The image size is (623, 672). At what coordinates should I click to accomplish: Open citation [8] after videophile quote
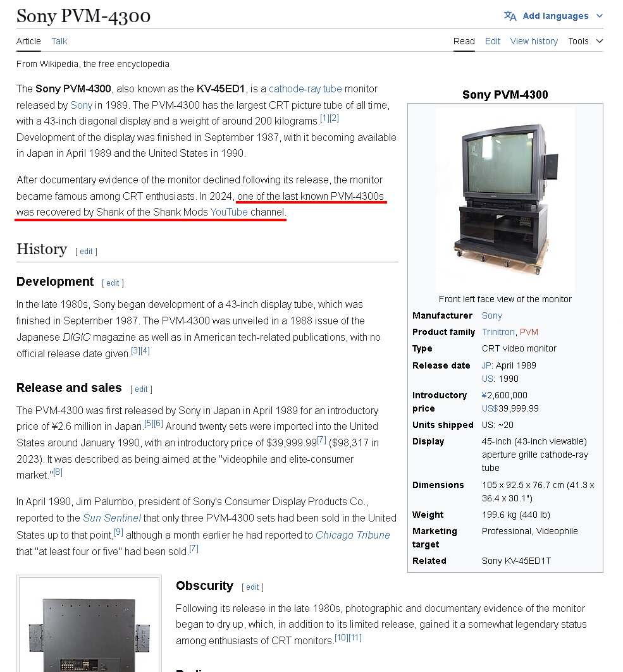tap(58, 472)
